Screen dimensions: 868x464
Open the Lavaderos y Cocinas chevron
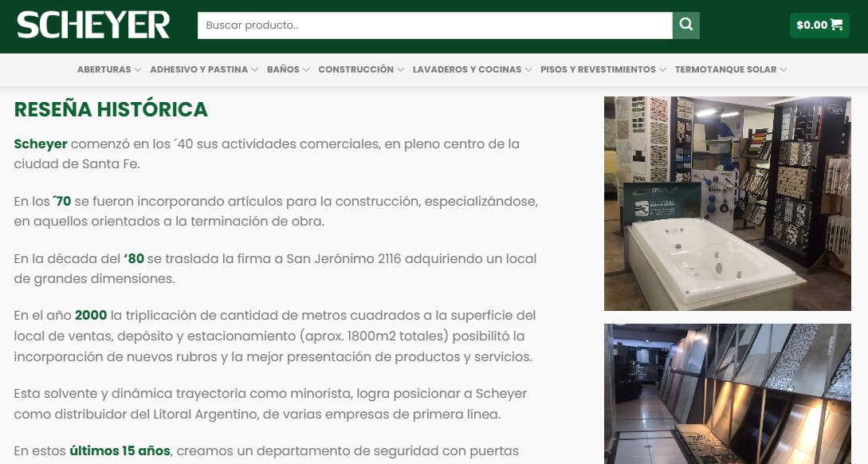tap(528, 70)
